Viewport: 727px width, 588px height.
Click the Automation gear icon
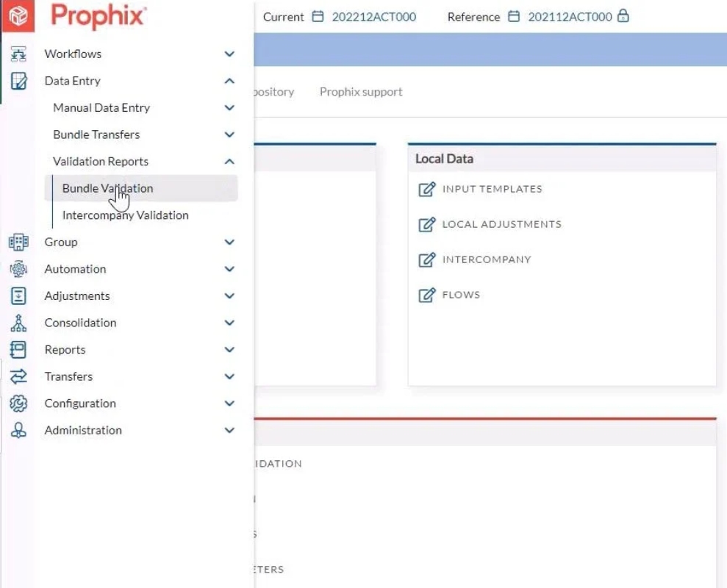[18, 269]
